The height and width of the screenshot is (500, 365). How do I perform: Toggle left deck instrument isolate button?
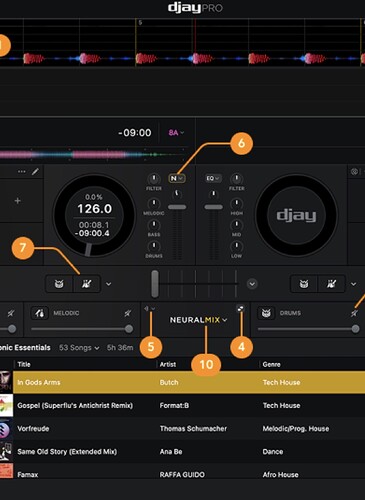(87, 284)
